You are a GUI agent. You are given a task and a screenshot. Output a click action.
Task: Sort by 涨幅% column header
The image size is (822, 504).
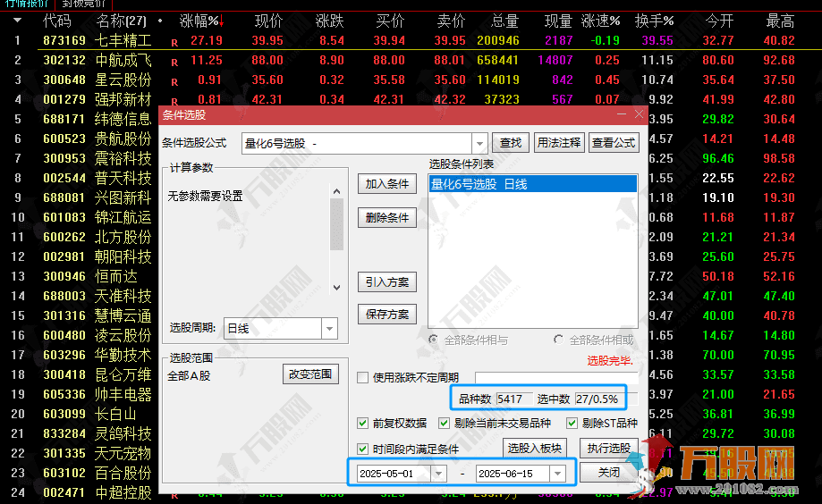pos(202,21)
